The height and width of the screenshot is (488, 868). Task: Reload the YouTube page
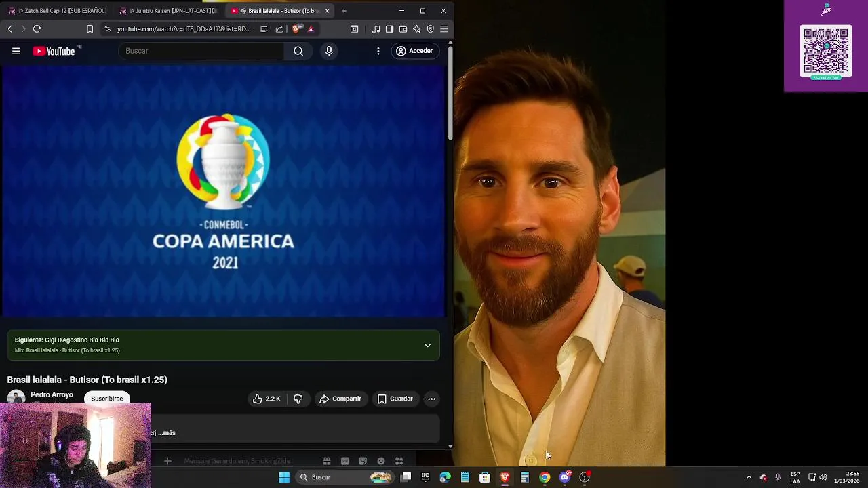37,29
